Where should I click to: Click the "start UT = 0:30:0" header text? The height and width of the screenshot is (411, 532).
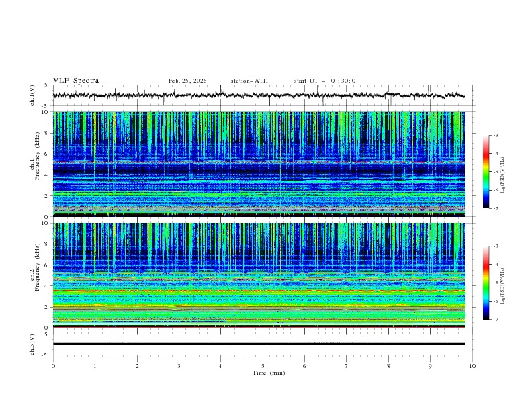pos(324,81)
